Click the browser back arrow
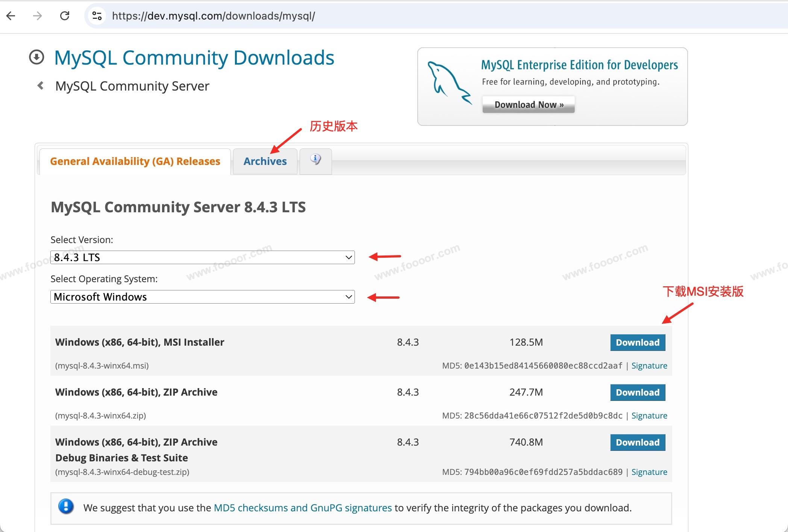788x532 pixels. click(x=11, y=16)
